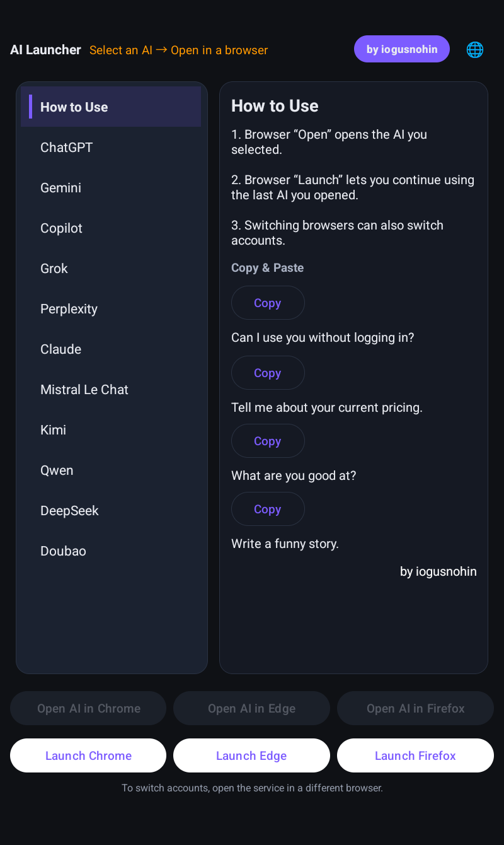This screenshot has width=504, height=845.
Task: Copy the 'Tell me about your current pricing' prompt
Action: click(x=267, y=373)
